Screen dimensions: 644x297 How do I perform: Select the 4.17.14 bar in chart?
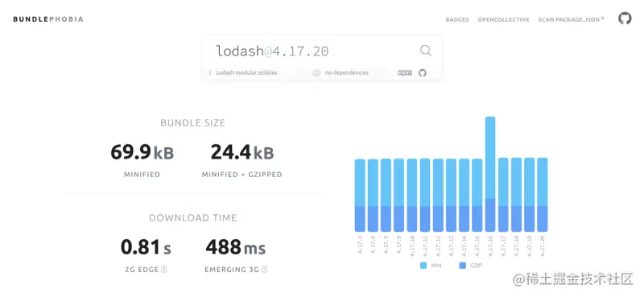(x=464, y=196)
